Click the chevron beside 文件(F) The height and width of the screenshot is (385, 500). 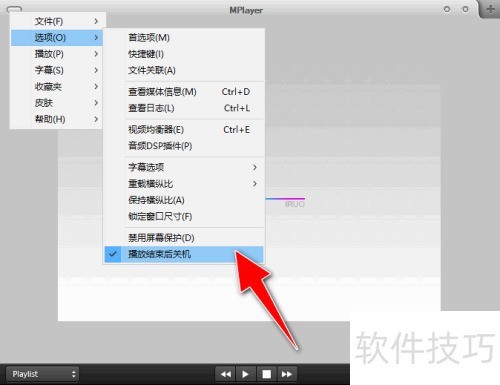tap(96, 21)
